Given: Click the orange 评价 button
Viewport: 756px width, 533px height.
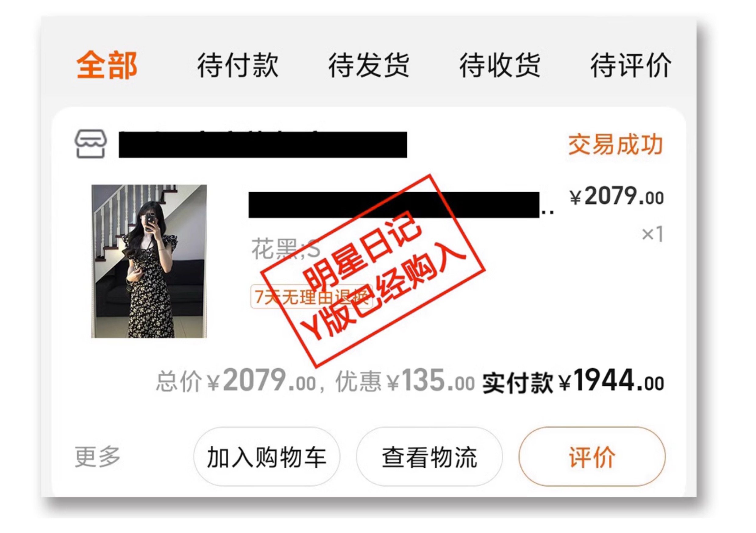Looking at the screenshot, I should (592, 457).
